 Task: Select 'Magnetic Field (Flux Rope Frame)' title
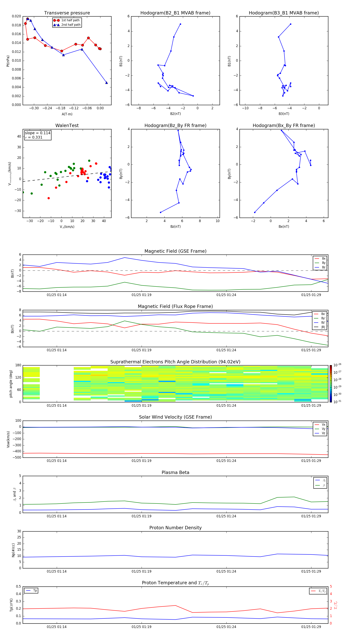pos(175,307)
